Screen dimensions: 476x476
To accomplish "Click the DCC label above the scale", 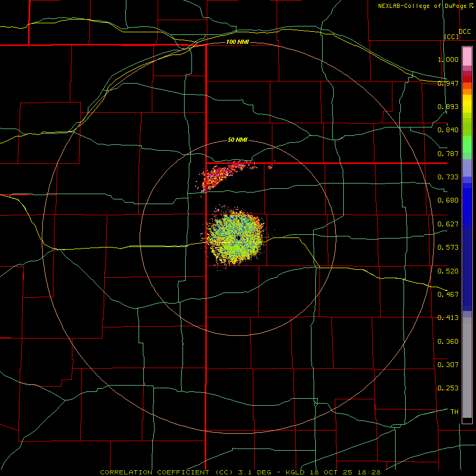I will pos(464,32).
